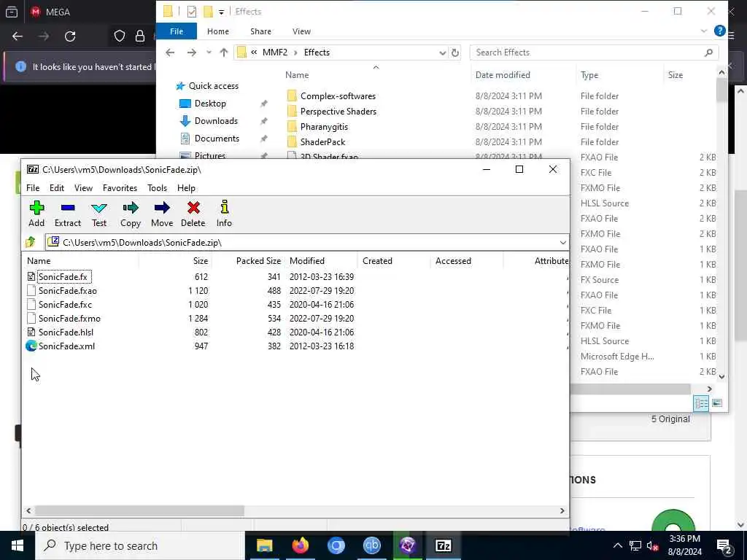Click the 7-Zip address path field

[x=307, y=242]
